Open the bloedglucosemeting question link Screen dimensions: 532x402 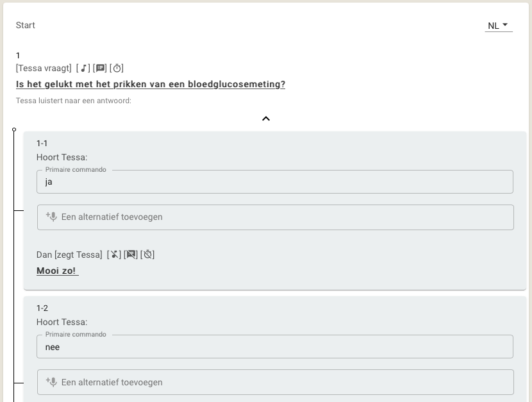pyautogui.click(x=151, y=84)
